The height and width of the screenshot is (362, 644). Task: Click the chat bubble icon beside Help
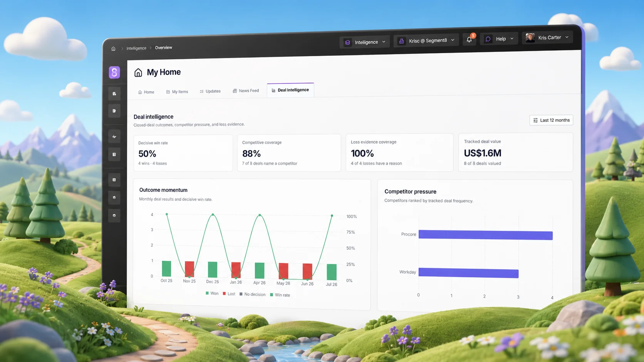coord(488,39)
